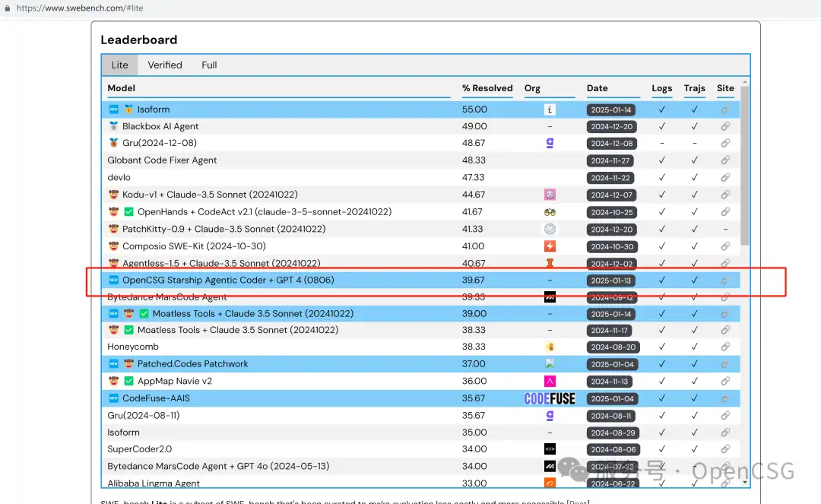The height and width of the screenshot is (504, 821).
Task: Click the 55.00 resolved score for Isoform
Action: (474, 109)
